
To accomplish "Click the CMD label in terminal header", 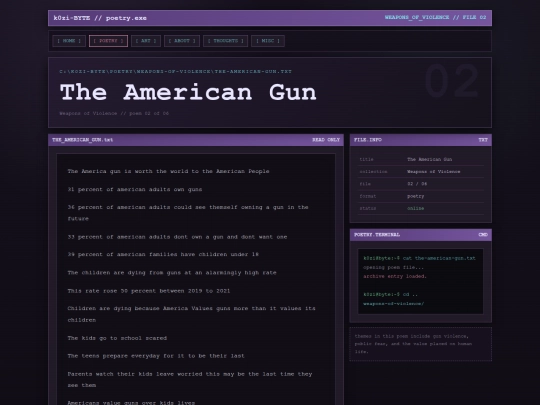I will 483,235.
